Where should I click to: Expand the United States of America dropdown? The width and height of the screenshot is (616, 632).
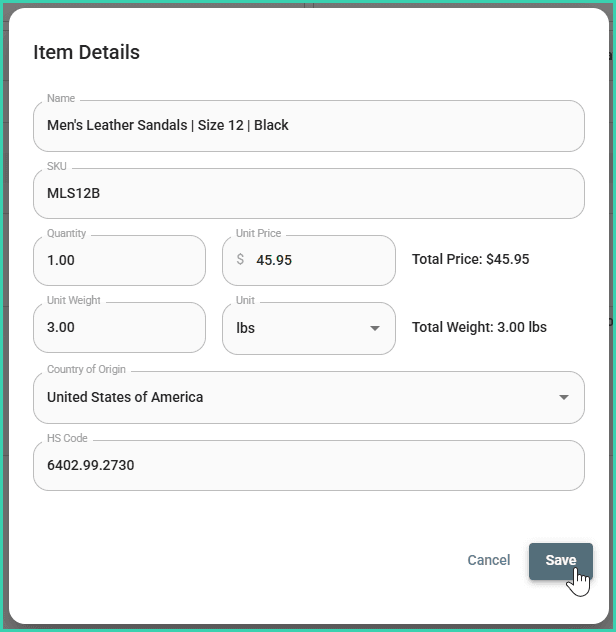click(308, 397)
